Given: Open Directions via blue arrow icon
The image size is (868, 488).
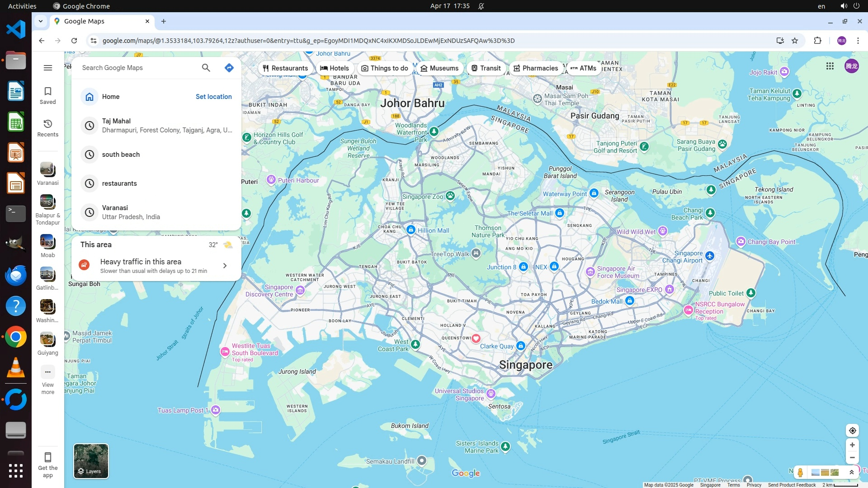Looking at the screenshot, I should (229, 68).
